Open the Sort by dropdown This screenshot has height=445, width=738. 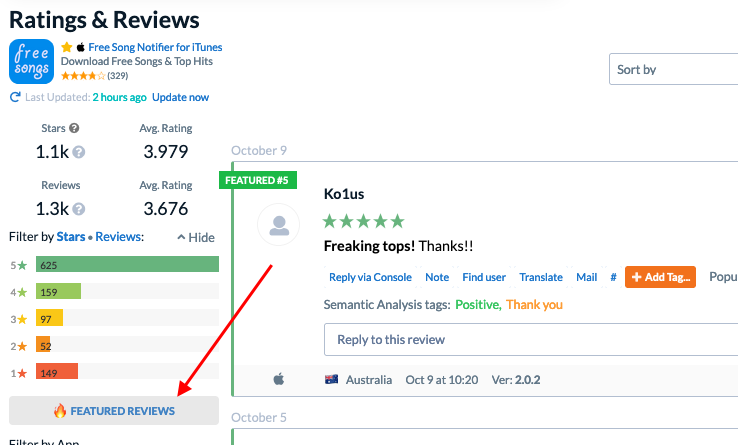(674, 69)
